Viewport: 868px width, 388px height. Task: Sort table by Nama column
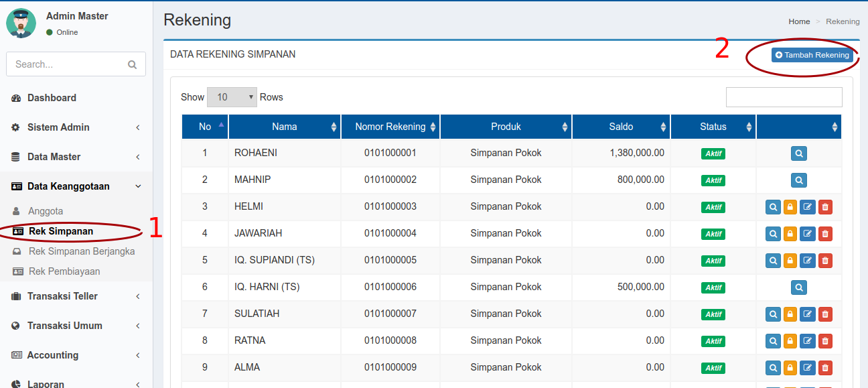click(285, 127)
